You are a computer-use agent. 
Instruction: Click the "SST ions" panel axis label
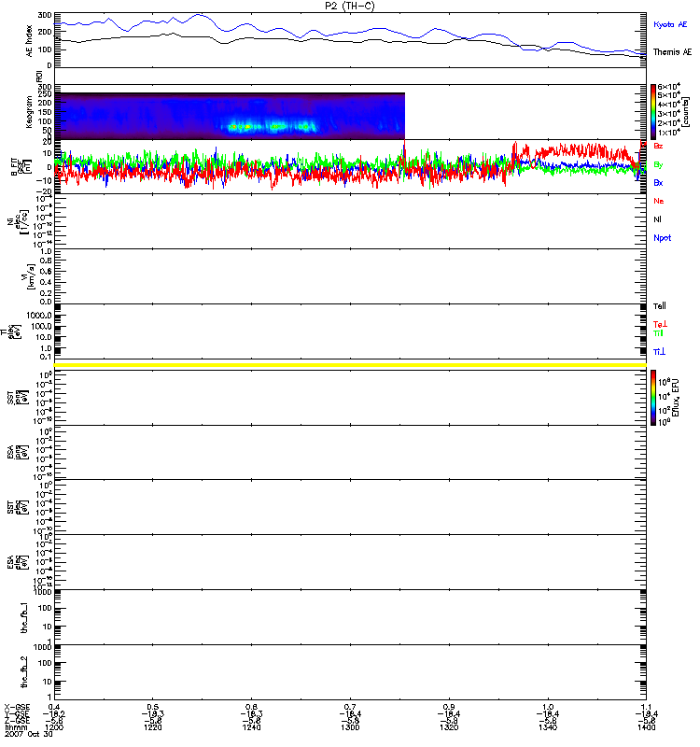click(x=18, y=398)
